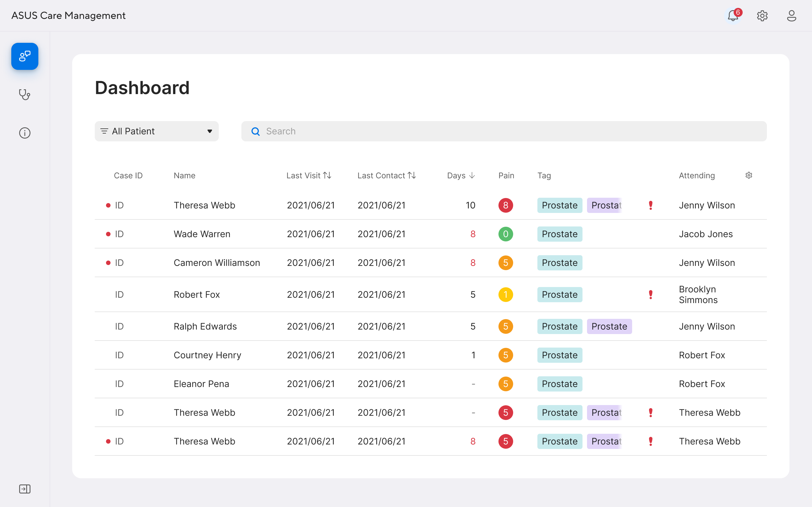Click Courtney Henry's Prostate tag
This screenshot has height=507, width=812.
559,355
